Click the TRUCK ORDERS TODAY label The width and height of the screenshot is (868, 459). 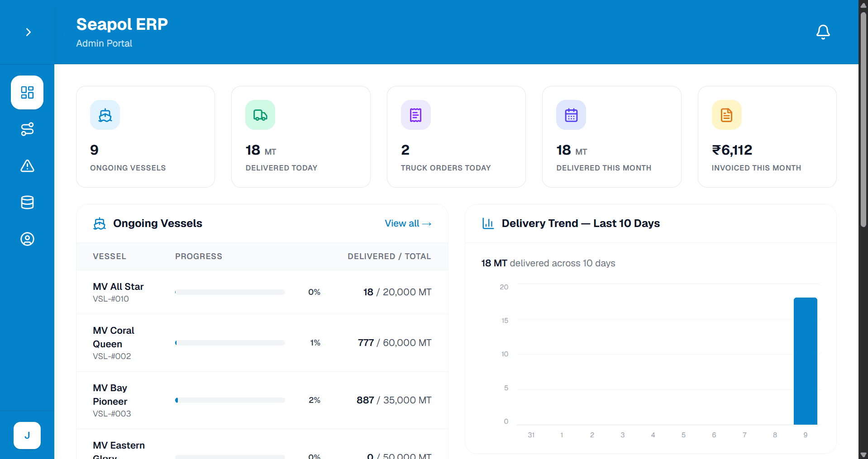[x=446, y=168]
